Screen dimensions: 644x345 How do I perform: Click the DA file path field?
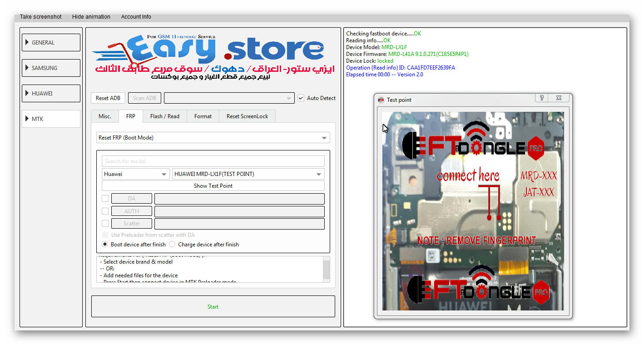tap(239, 199)
